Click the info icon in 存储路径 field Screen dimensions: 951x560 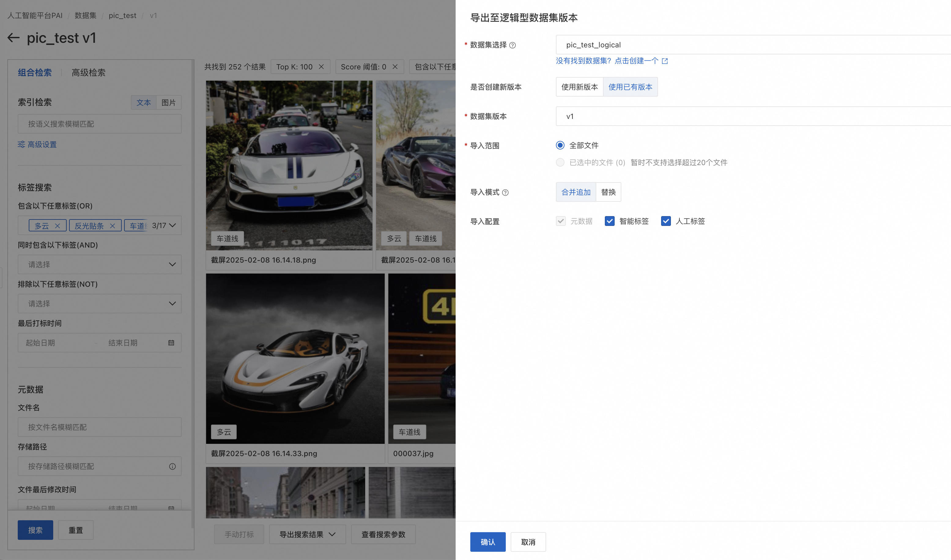(172, 466)
